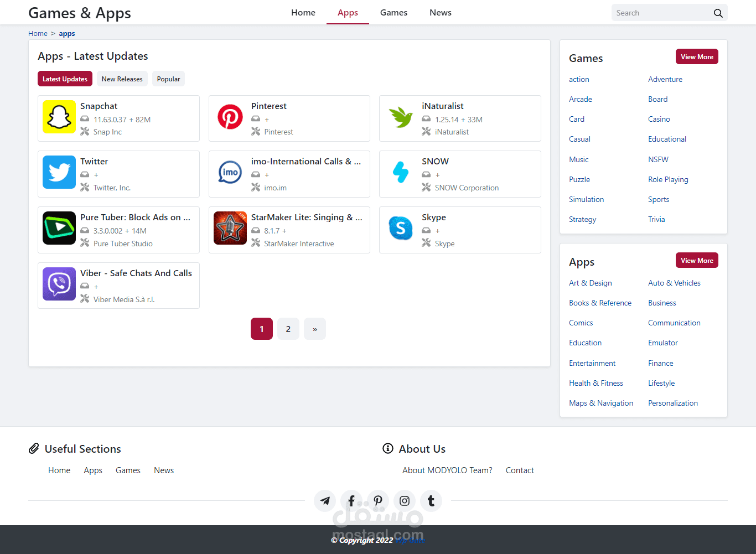Click the info icon beside About Us
This screenshot has height=554, width=756.
[x=388, y=448]
